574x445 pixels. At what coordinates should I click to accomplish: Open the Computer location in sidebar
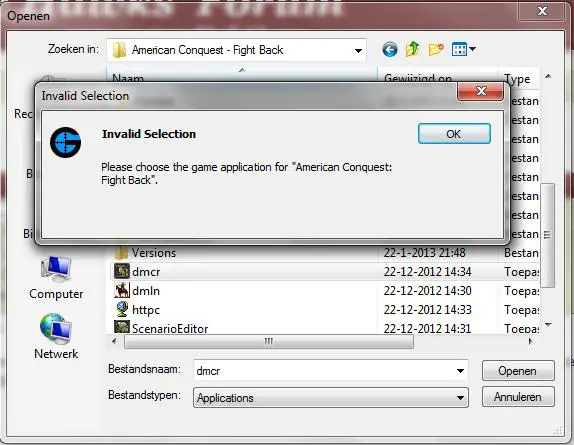coord(56,278)
